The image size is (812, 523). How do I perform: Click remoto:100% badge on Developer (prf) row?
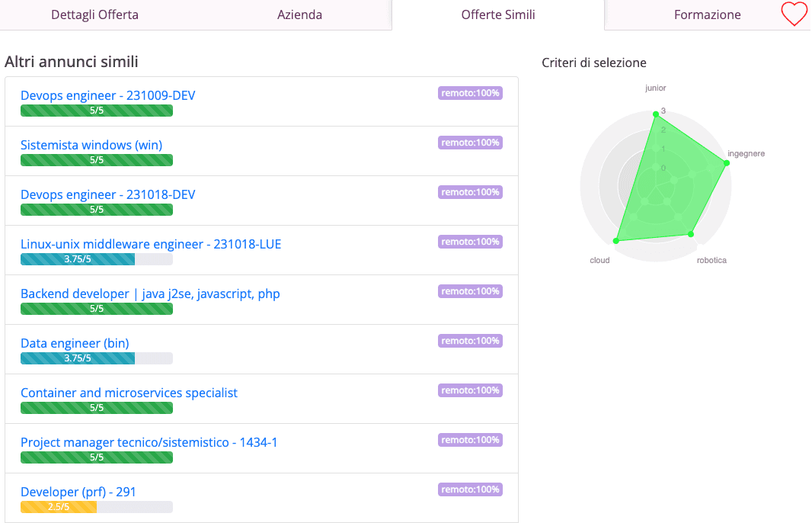(x=470, y=489)
